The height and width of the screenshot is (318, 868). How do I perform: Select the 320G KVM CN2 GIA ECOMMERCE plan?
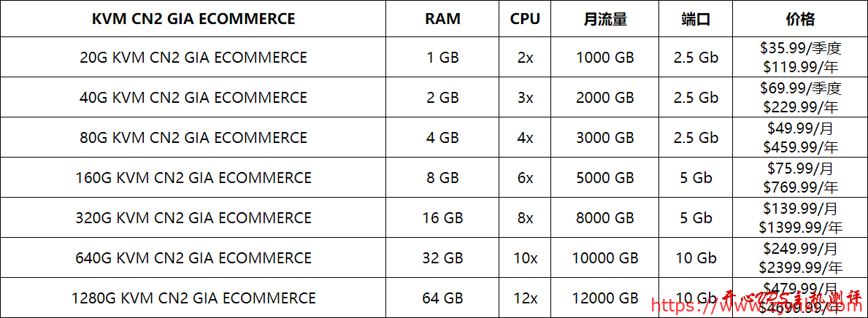tap(193, 218)
